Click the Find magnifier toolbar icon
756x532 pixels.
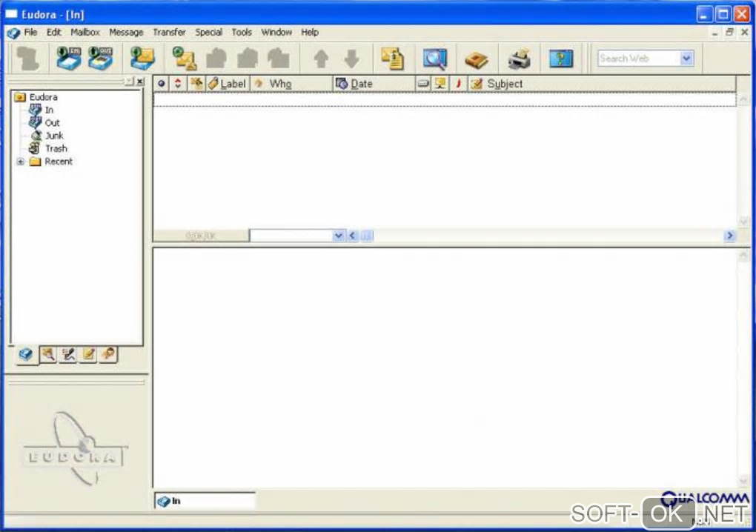[x=435, y=59]
